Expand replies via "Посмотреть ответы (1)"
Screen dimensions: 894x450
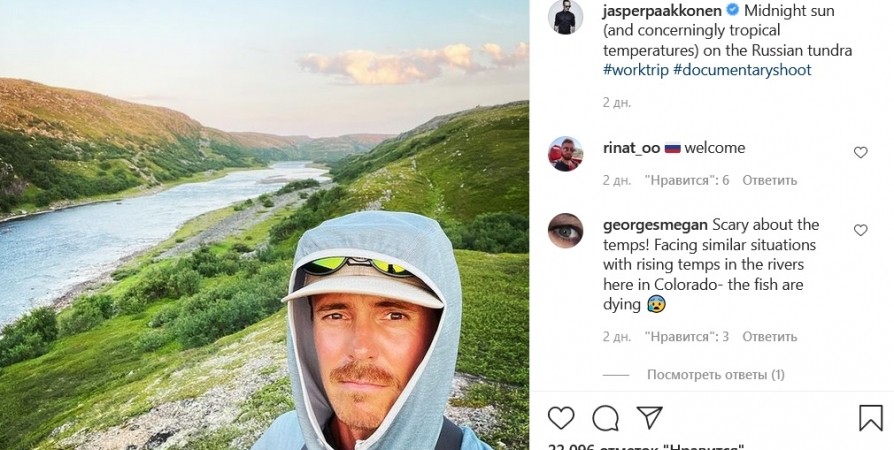pos(715,375)
